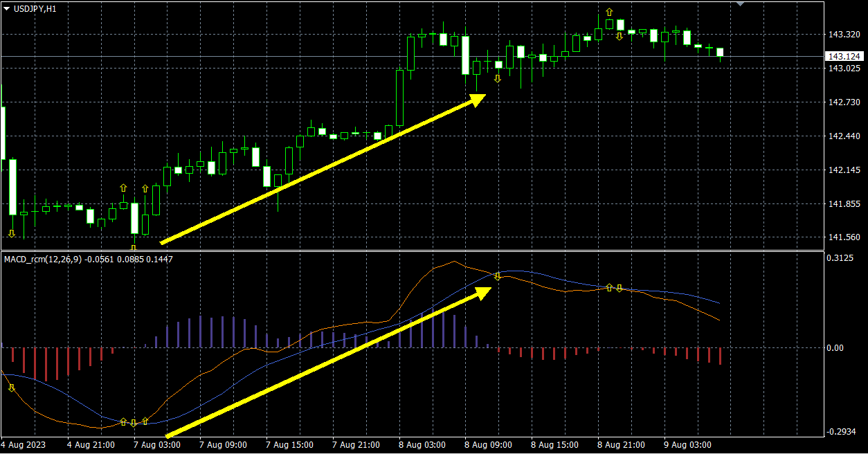This screenshot has height=454, width=868.
Task: Click the gray chart shift triangle at top right
Action: point(740,4)
